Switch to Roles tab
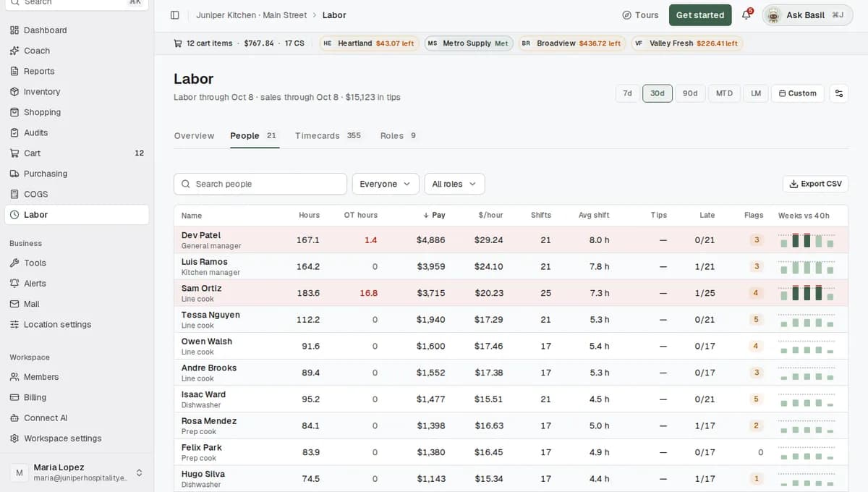This screenshot has width=868, height=492. pyautogui.click(x=399, y=136)
